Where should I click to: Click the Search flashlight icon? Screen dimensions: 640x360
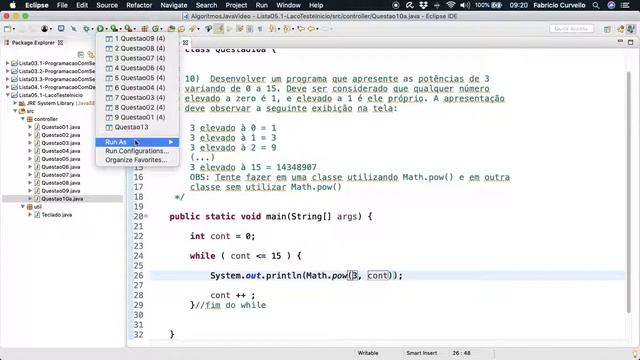[x=192, y=29]
